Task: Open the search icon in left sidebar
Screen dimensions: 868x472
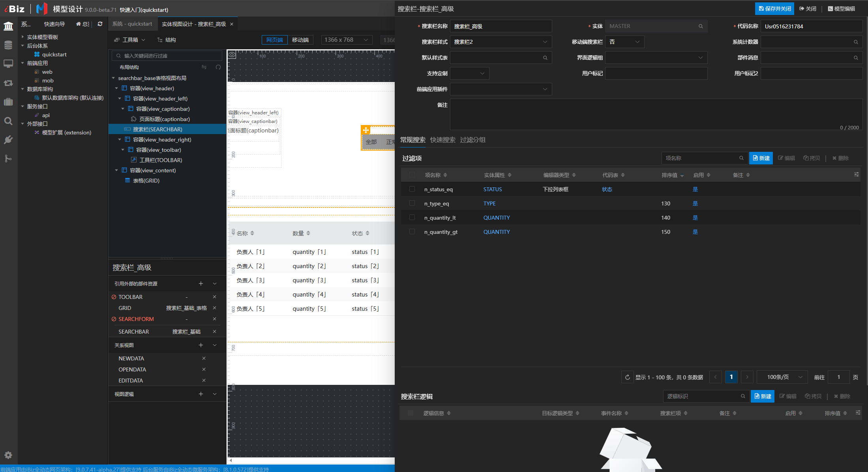Action: (x=8, y=121)
